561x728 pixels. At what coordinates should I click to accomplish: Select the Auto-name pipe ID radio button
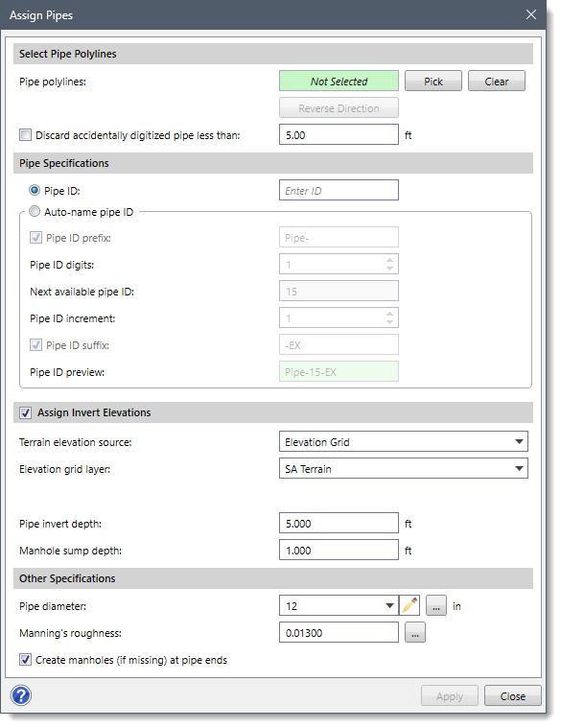35,212
